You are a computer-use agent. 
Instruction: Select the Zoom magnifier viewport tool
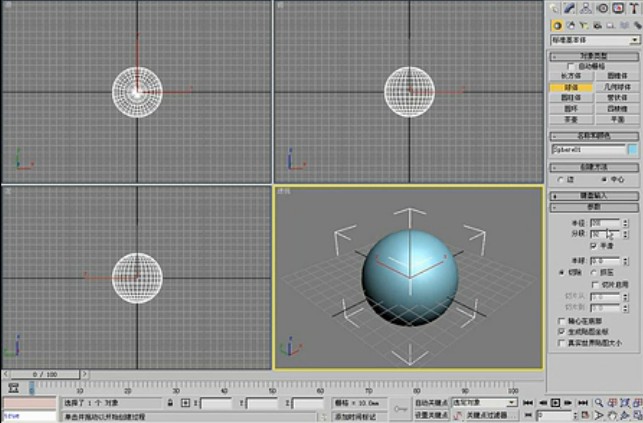point(599,403)
